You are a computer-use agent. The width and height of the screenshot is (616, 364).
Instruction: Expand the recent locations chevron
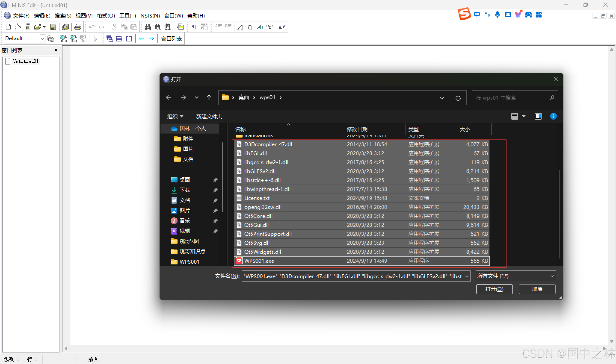pos(196,98)
